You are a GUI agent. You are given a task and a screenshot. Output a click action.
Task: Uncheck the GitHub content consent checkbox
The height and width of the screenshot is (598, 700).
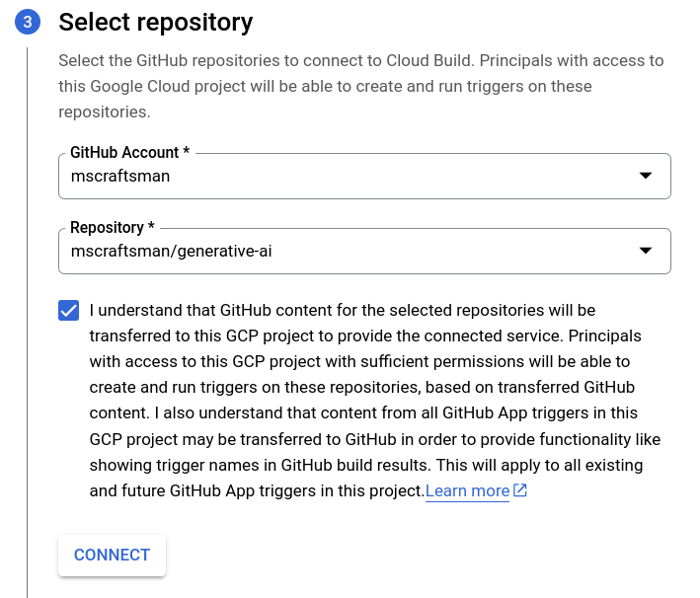[x=69, y=310]
